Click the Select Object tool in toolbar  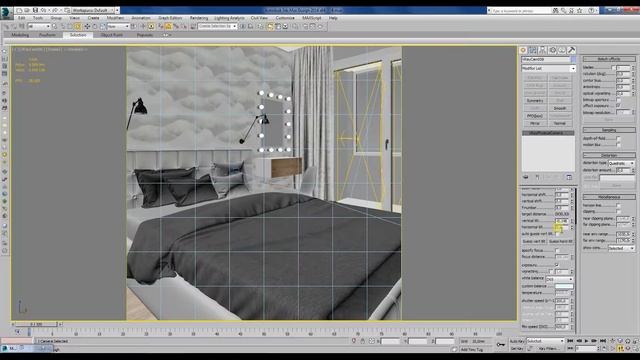pos(54,27)
